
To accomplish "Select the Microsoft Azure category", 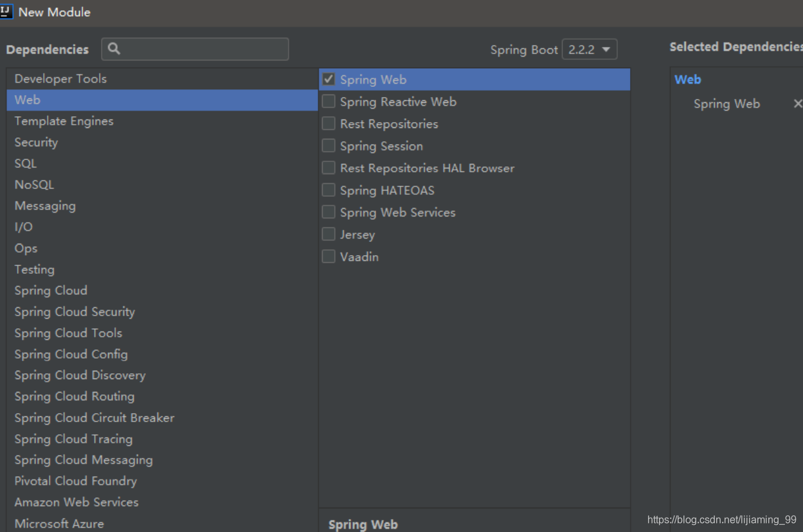I will (162, 523).
